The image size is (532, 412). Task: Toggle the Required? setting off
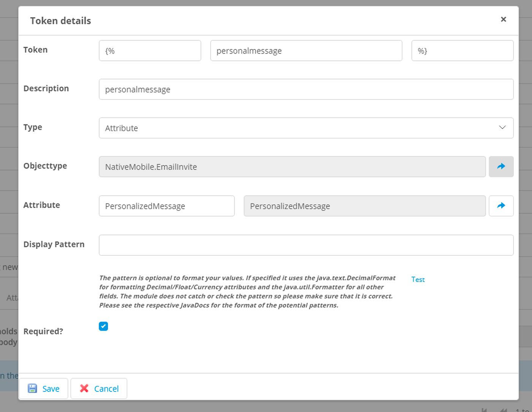[x=103, y=326]
